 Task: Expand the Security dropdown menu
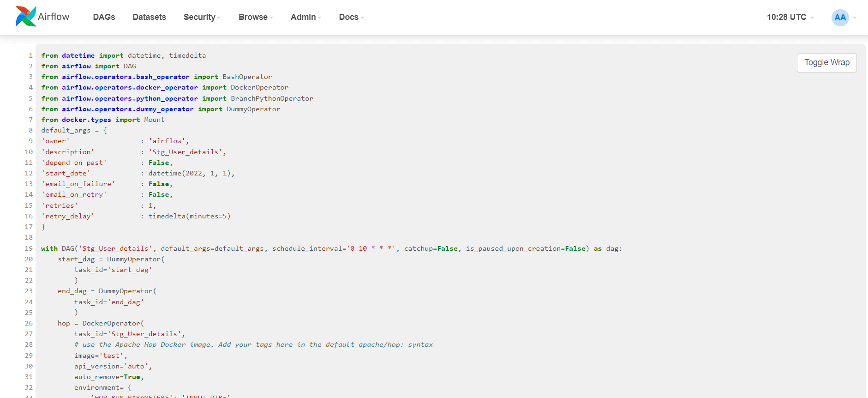click(202, 17)
